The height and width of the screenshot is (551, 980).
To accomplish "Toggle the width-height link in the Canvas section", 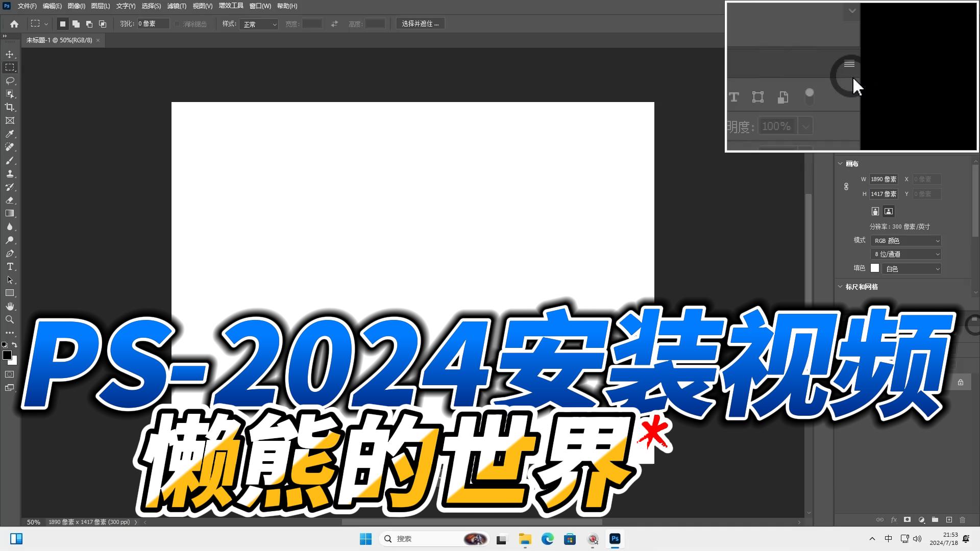I will point(846,187).
